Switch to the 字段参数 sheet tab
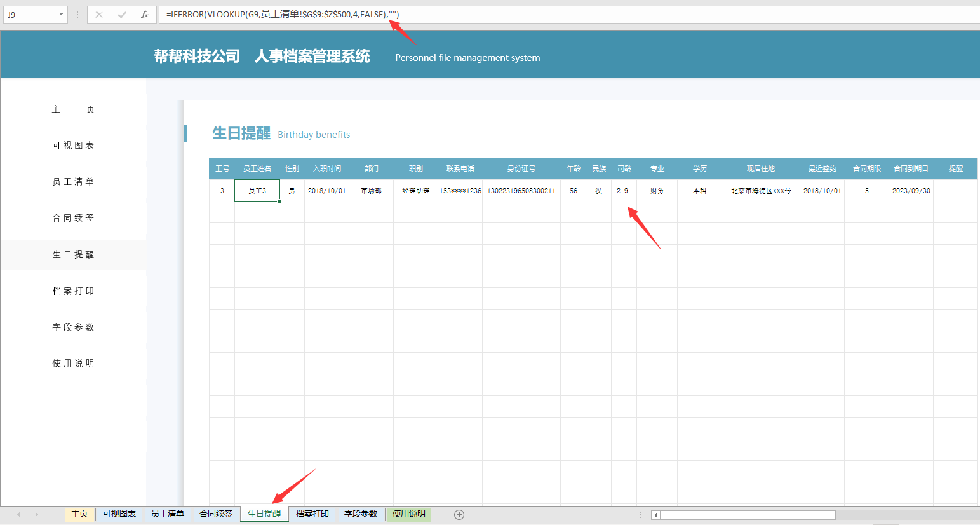This screenshot has height=525, width=980. click(361, 514)
